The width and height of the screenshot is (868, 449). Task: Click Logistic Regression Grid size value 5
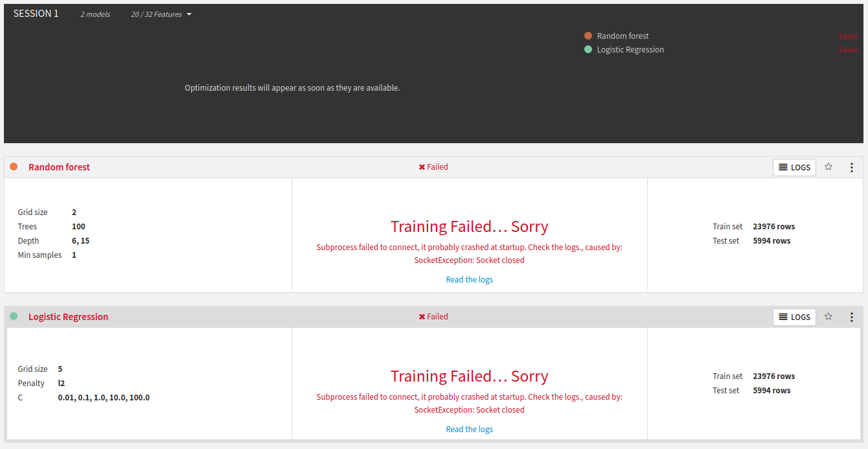tap(60, 369)
